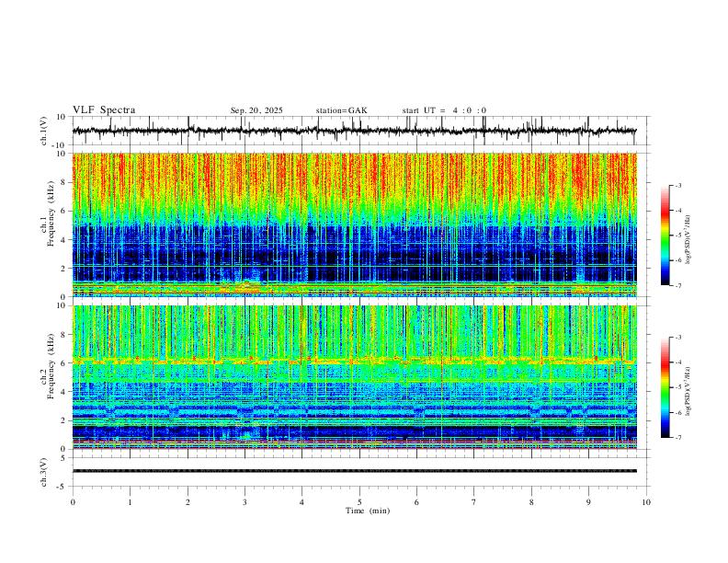Screen dimensions: 728x563
Task: Click the time axis tick label '8'
Action: [x=531, y=502]
